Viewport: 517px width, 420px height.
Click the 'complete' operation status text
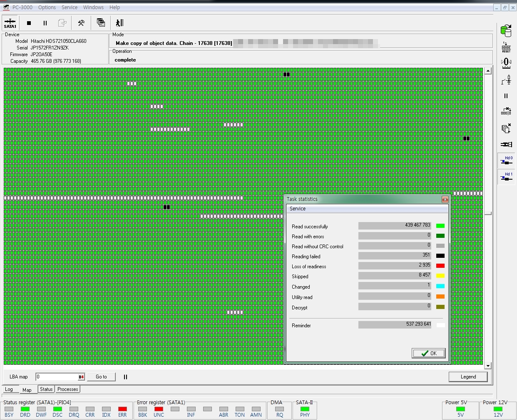point(125,60)
